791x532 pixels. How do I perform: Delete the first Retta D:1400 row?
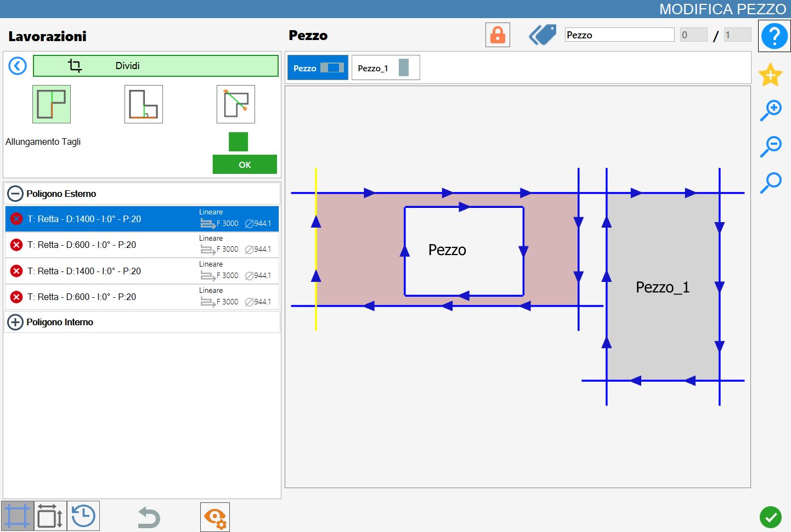(16, 219)
